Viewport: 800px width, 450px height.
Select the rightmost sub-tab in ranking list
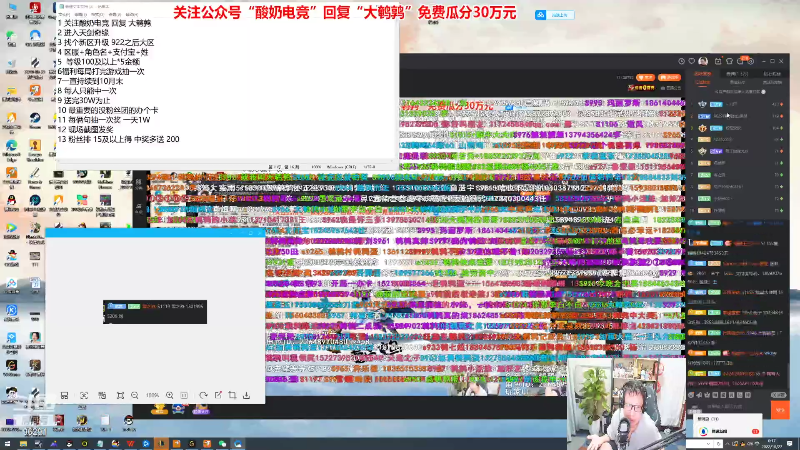coord(772,82)
